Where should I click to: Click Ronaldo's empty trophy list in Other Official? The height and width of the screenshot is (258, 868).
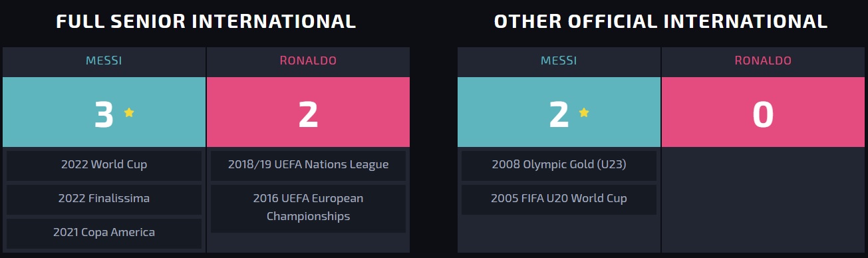763,199
